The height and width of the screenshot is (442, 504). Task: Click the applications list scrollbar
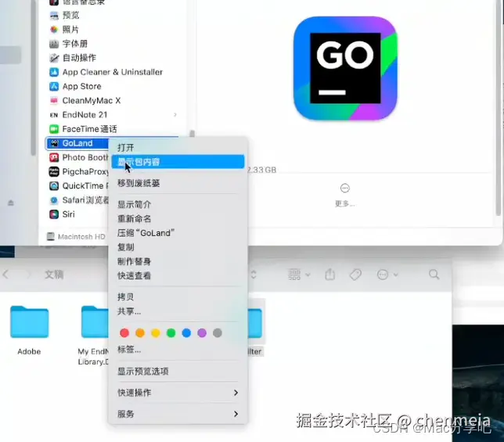click(x=193, y=133)
